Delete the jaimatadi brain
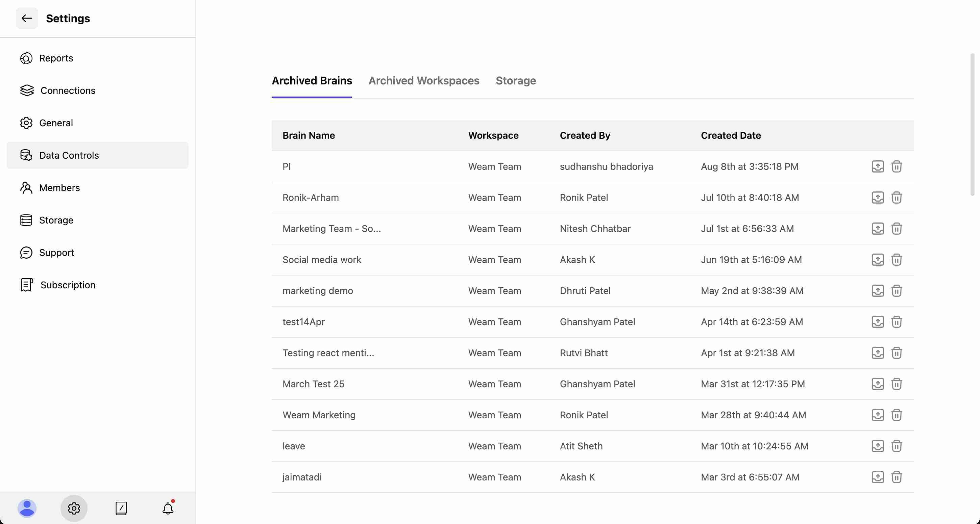The image size is (980, 524). tap(897, 477)
